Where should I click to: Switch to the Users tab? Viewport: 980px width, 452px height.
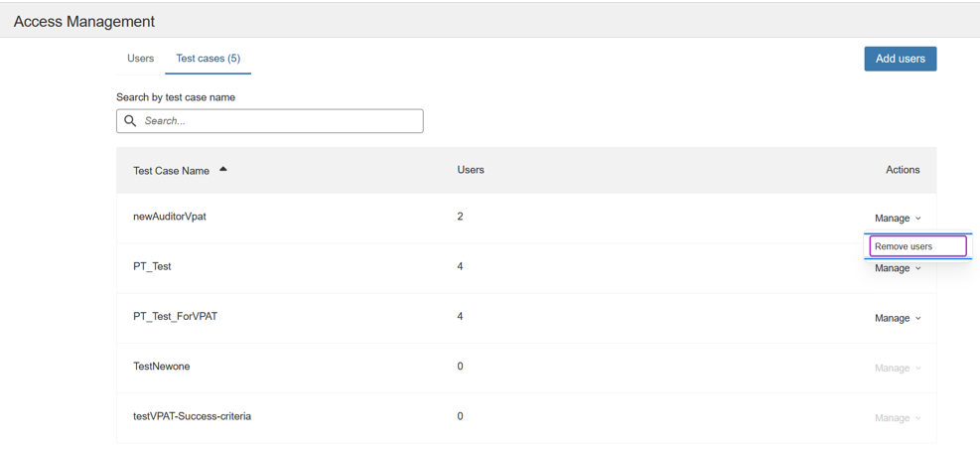[x=141, y=59]
